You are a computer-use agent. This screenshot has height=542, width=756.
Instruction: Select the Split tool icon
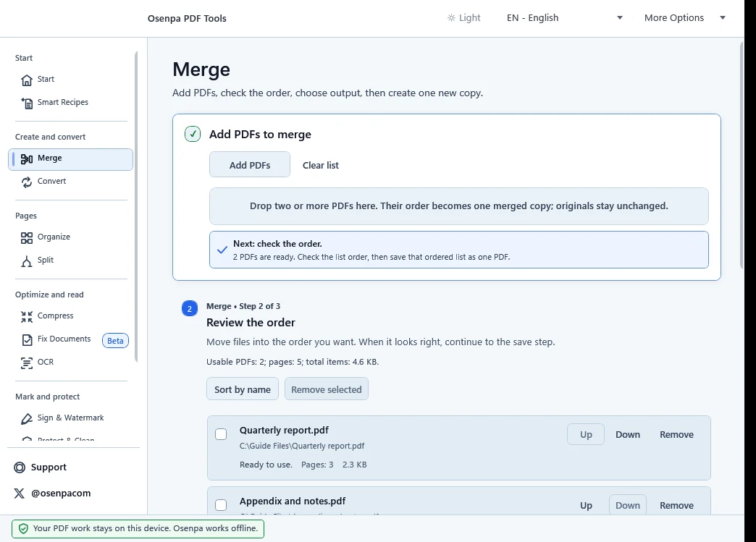27,261
